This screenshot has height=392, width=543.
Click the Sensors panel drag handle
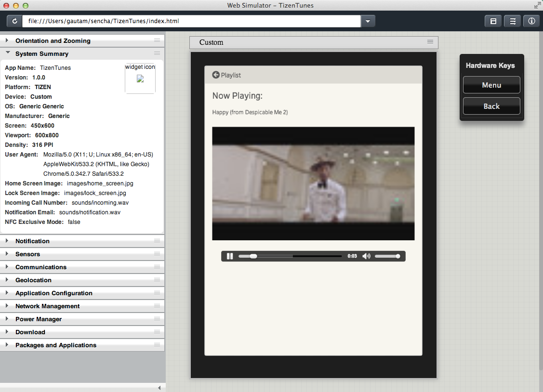point(157,254)
